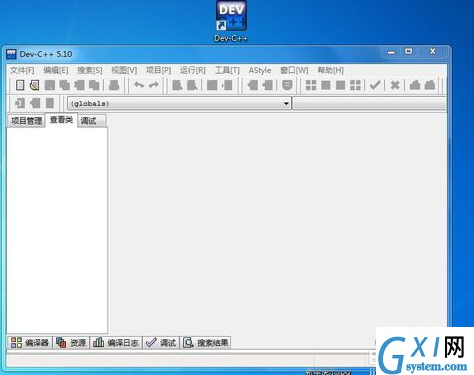The image size is (474, 375).
Task: Click the Delete profiling information icon
Action: [x=430, y=85]
